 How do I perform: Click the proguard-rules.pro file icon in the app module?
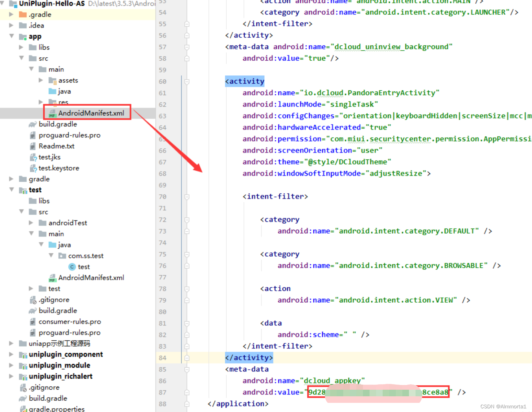tap(33, 135)
